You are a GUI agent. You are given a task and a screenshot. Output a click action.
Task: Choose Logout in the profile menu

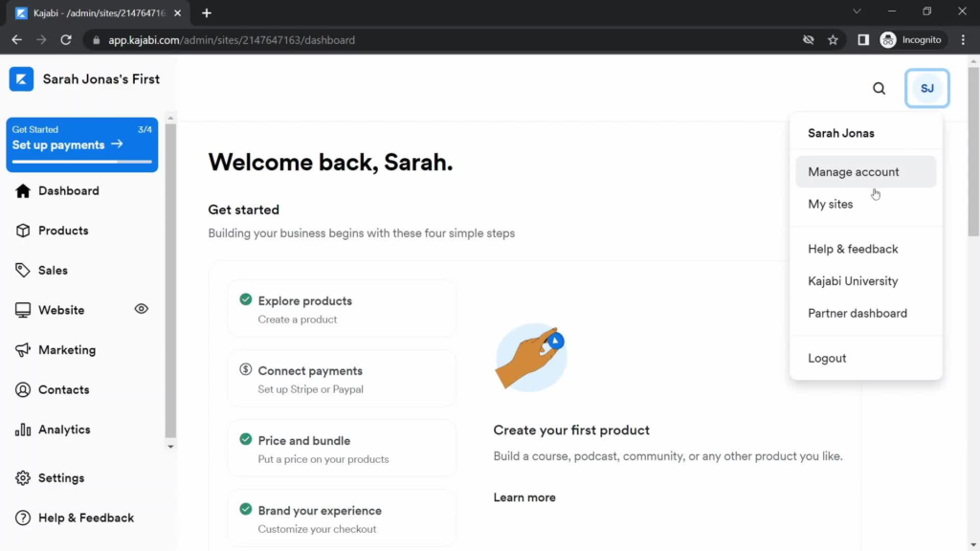(x=827, y=358)
